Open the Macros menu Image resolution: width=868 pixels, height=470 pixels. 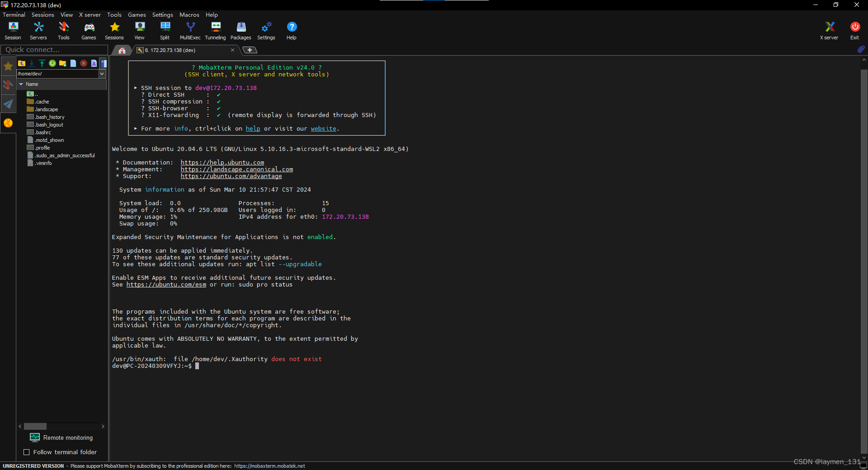(x=189, y=14)
